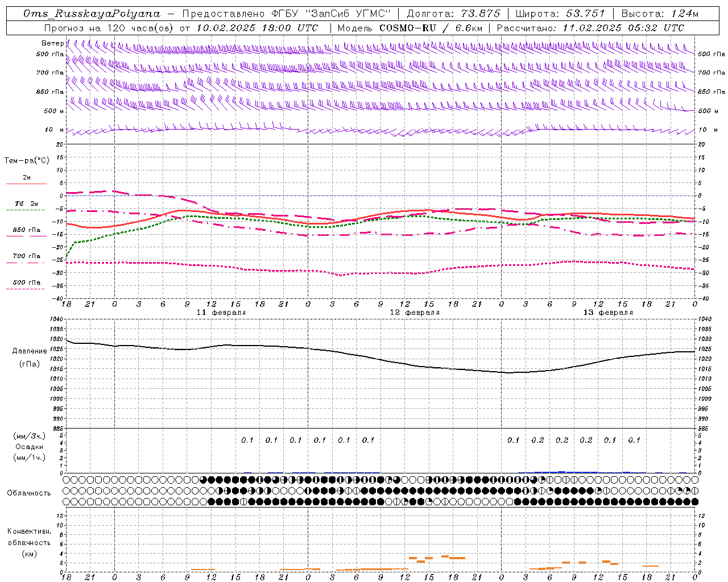Click the 'Ветер' wind panel label
The height and width of the screenshot is (582, 728).
[52, 43]
